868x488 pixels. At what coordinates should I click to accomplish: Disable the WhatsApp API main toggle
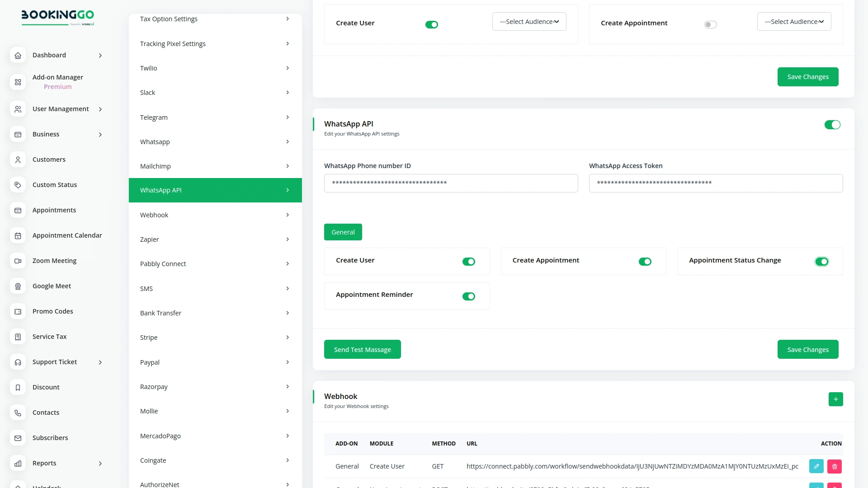[832, 125]
